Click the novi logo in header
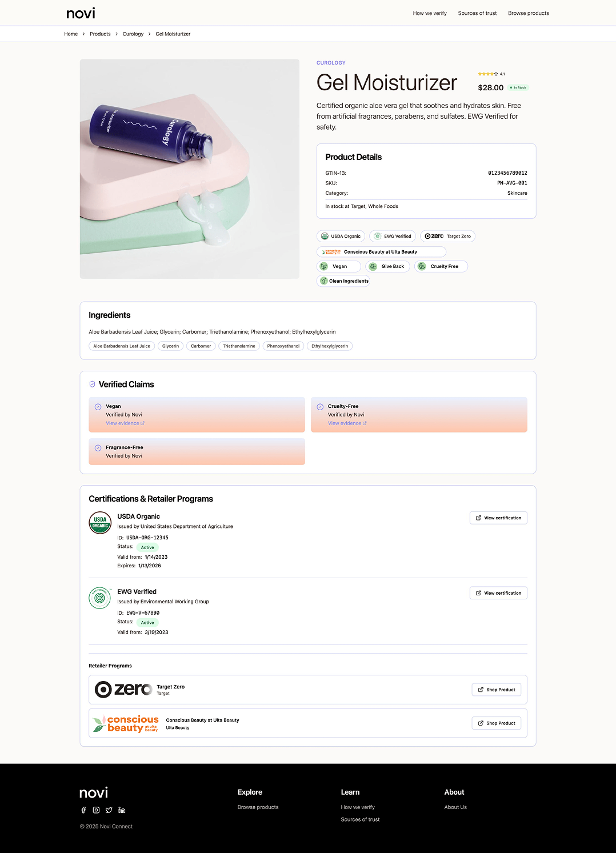616x853 pixels. 81,13
